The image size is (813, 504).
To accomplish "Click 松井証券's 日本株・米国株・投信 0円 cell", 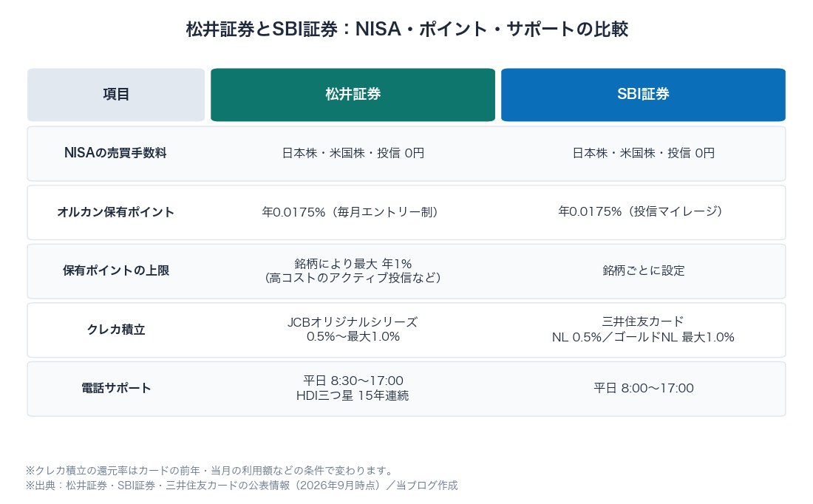I will (353, 153).
